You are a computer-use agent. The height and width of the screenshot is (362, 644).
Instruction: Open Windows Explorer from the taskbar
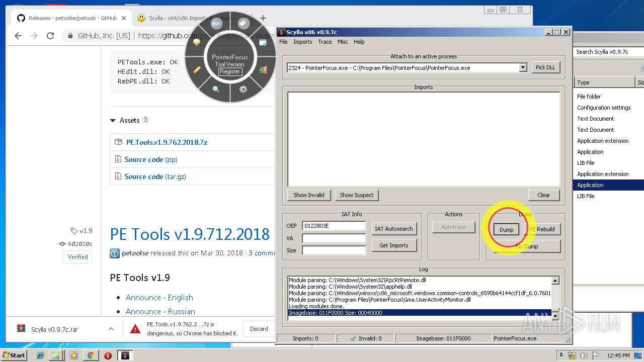pyautogui.click(x=56, y=355)
